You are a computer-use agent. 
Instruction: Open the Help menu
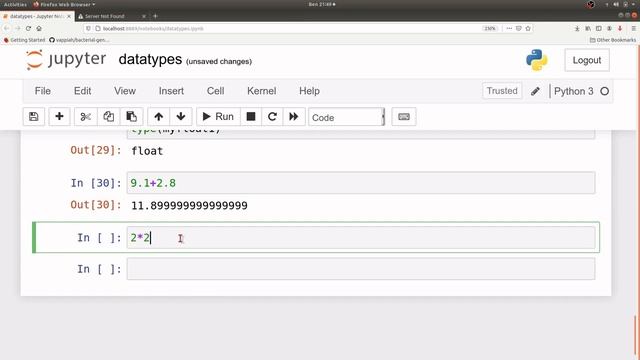point(309,91)
